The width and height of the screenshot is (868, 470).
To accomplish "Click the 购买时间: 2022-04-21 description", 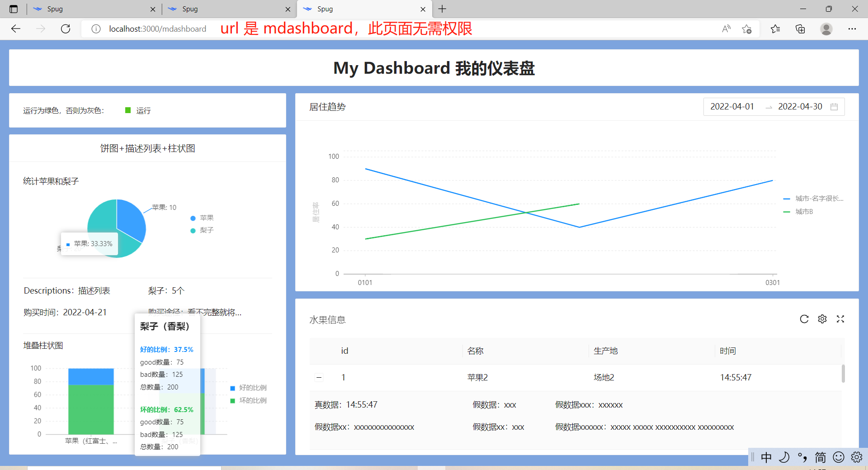I will 65,312.
